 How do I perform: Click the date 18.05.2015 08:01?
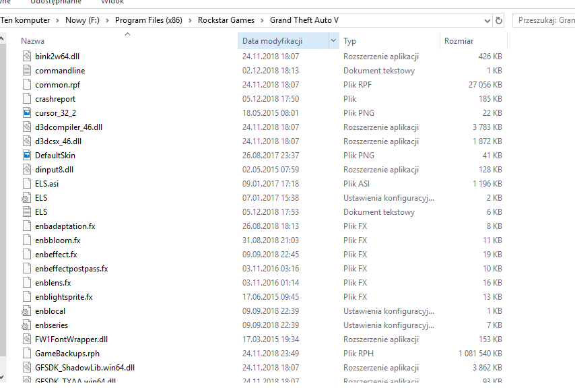(x=270, y=113)
